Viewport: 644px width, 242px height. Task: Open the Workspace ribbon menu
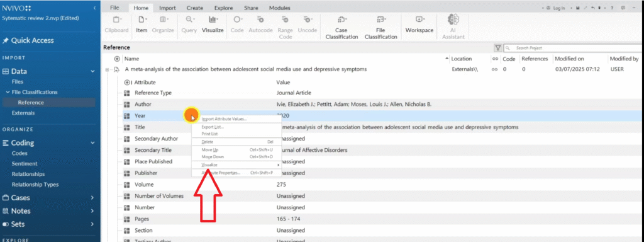(x=419, y=25)
